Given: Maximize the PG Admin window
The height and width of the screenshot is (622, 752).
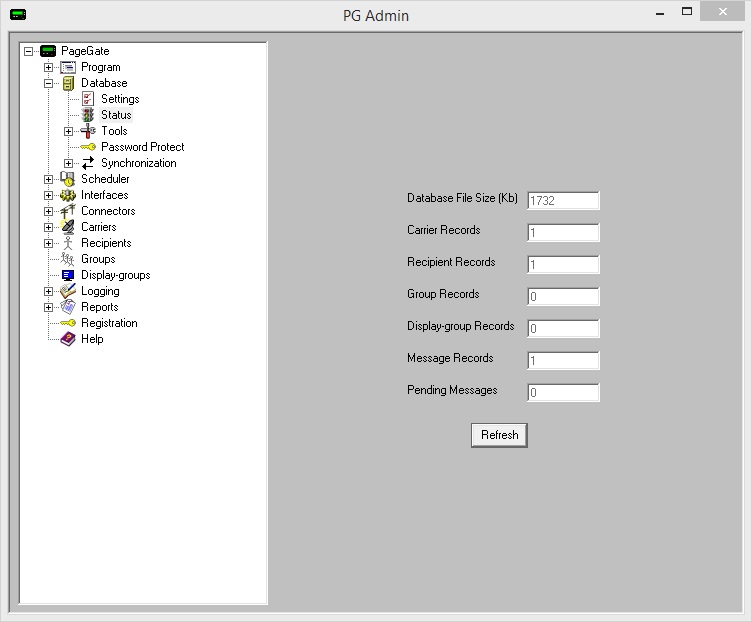Looking at the screenshot, I should click(x=687, y=12).
